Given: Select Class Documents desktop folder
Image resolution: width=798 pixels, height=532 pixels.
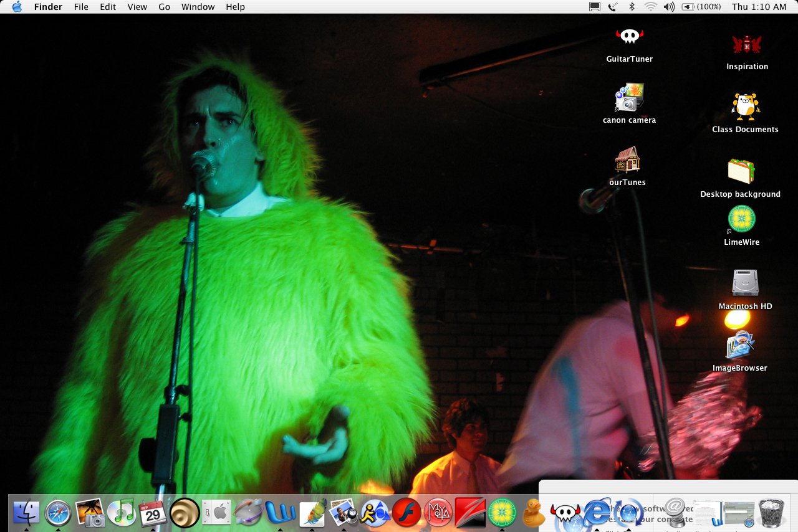Looking at the screenshot, I should 745,107.
